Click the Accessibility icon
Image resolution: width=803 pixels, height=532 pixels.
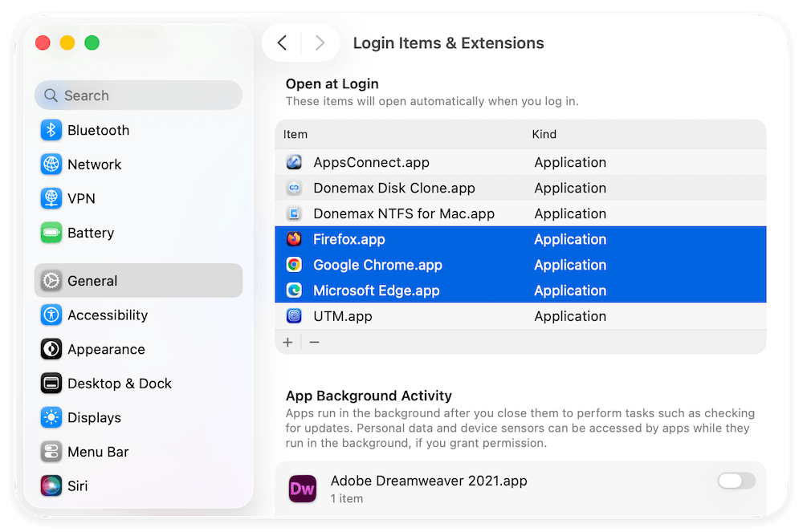[x=51, y=315]
